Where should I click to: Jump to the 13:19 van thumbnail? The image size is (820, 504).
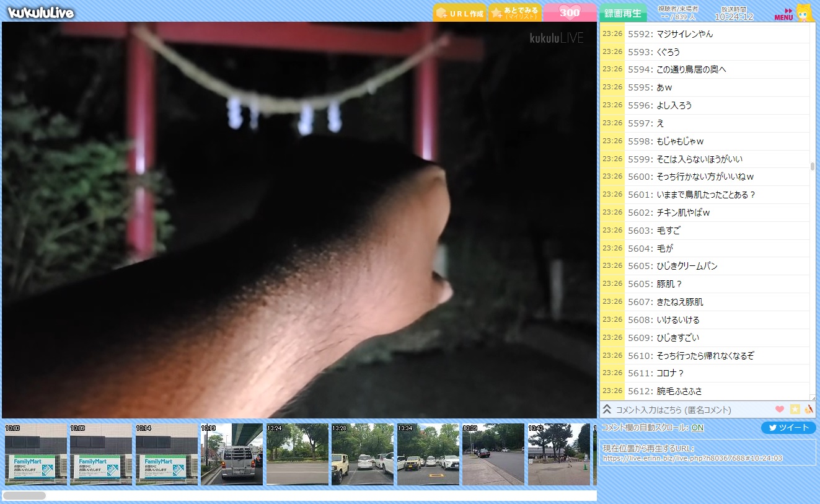232,454
